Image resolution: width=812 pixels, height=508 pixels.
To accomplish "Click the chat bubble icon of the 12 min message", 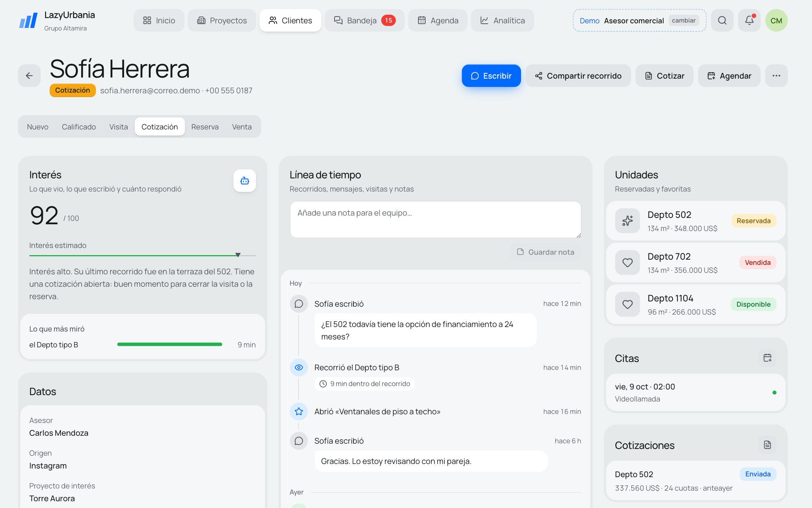I will pos(299,304).
